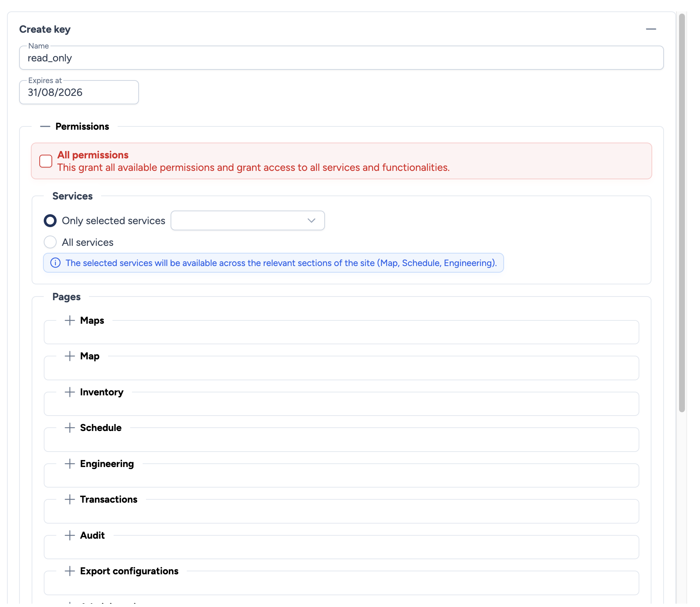The height and width of the screenshot is (607, 700).
Task: Expand the Engineering section plus icon
Action: point(70,464)
